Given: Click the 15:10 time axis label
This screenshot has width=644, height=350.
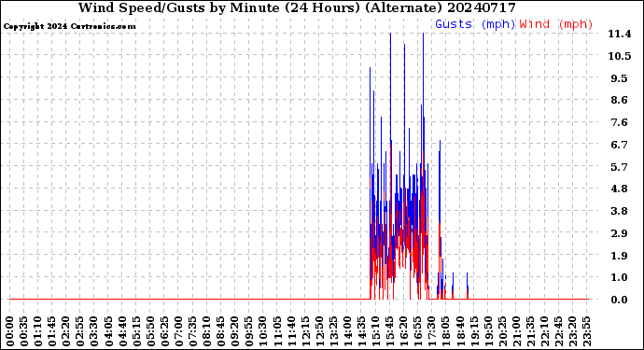Looking at the screenshot, I should tap(376, 331).
